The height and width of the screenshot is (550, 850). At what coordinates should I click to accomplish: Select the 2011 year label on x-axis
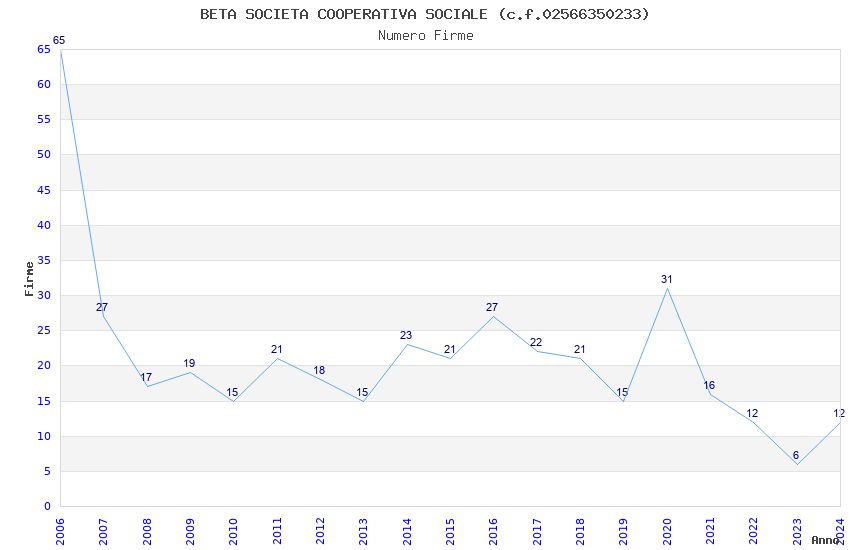click(276, 532)
